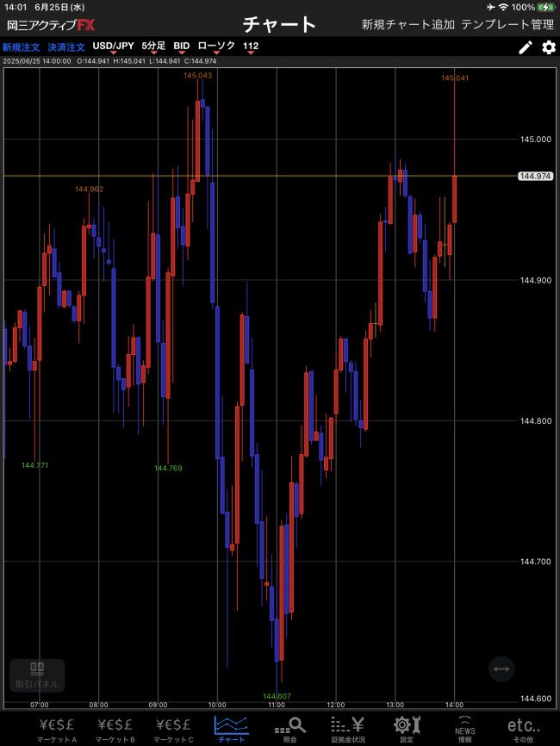Tap 新規注文 new order link
560x746 pixels.
(x=21, y=47)
